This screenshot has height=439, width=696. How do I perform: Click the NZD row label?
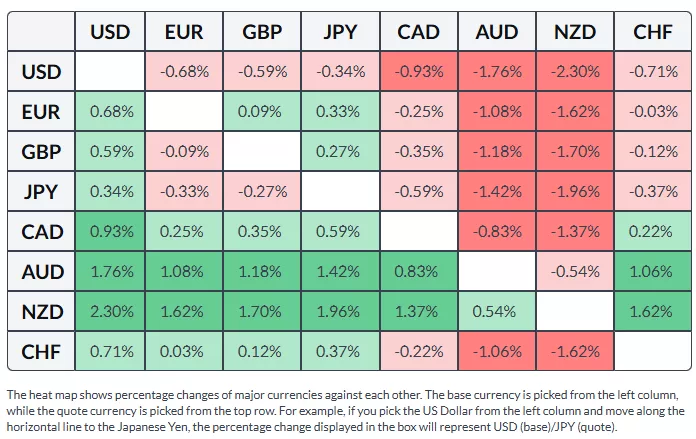tap(41, 312)
